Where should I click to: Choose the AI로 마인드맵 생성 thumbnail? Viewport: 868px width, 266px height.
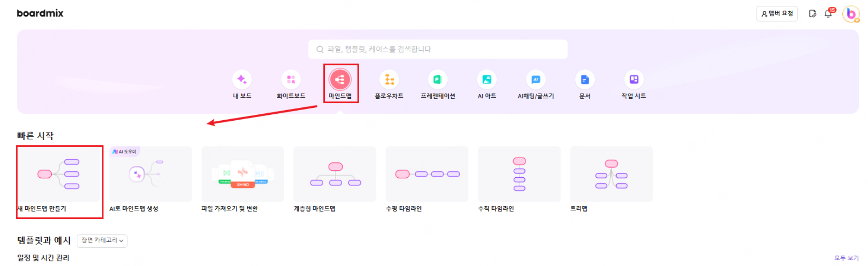pyautogui.click(x=150, y=174)
